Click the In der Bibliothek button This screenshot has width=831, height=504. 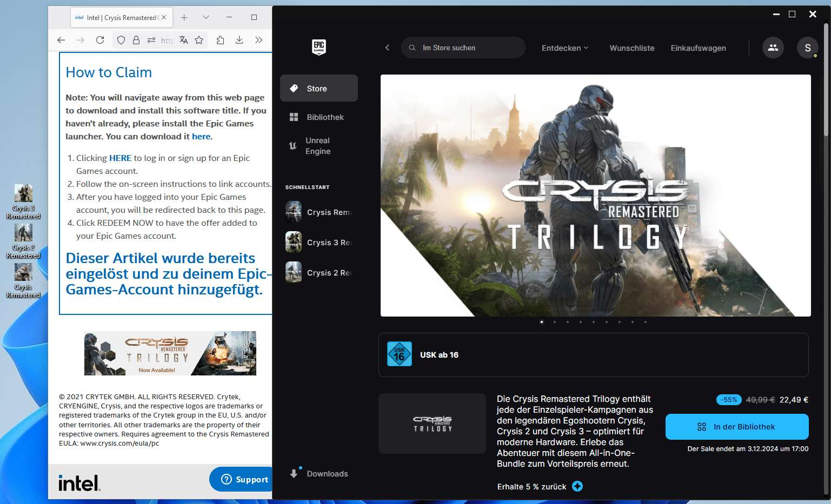(x=737, y=427)
